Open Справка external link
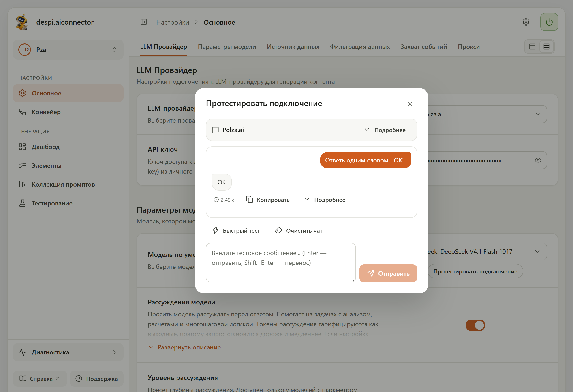The width and height of the screenshot is (573, 392). pos(40,379)
